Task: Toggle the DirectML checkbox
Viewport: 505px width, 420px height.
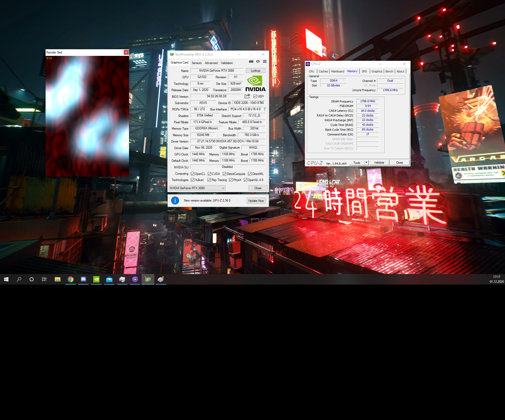Action: click(250, 174)
